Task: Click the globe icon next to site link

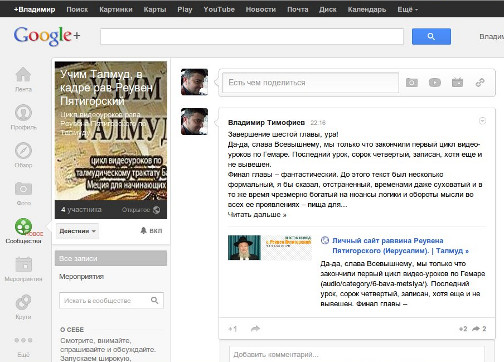Action: [325, 240]
